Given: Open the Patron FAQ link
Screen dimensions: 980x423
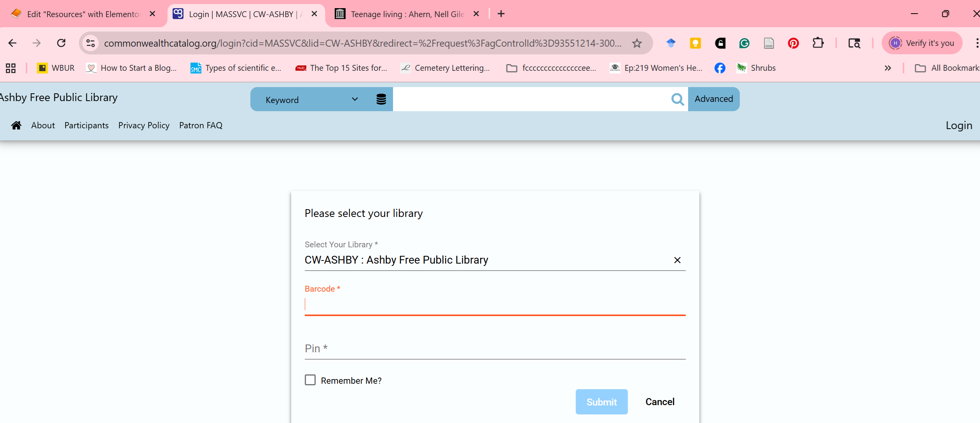Looking at the screenshot, I should [201, 126].
